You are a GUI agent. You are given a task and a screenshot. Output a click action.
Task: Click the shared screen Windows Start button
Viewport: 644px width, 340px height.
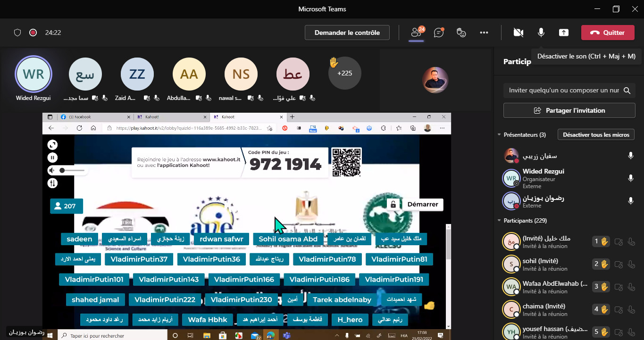pyautogui.click(x=51, y=336)
